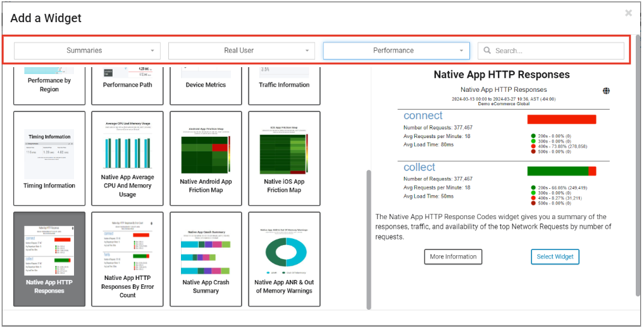Click the connect request link

423,116
